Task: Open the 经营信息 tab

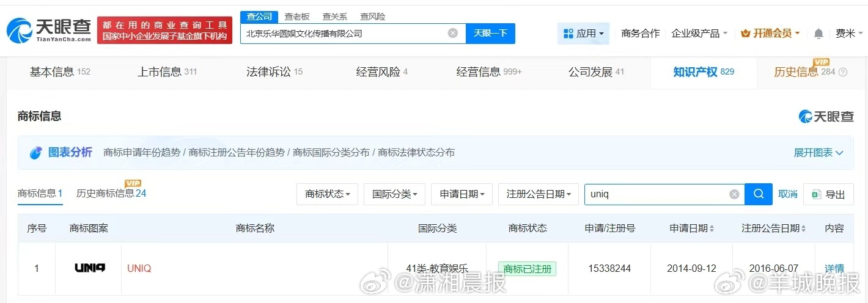Action: 489,72
